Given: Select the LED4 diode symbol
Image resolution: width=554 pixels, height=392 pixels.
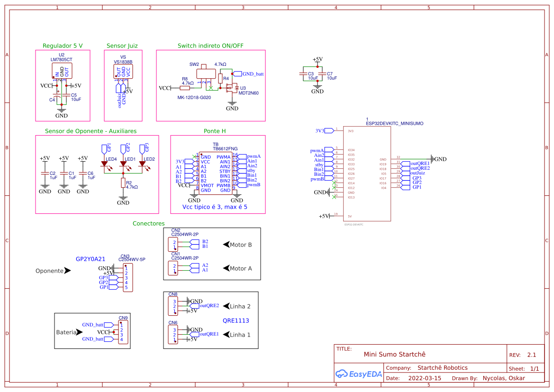Looking at the screenshot, I should coord(105,164).
